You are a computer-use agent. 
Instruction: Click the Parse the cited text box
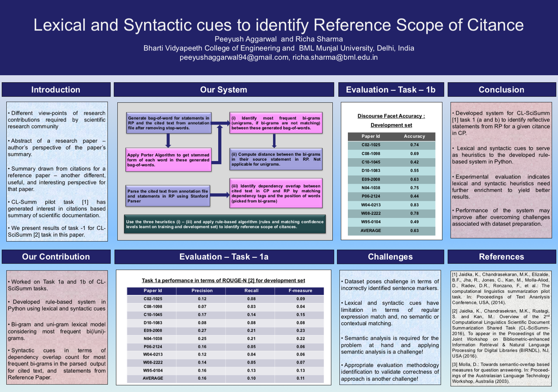coord(168,196)
